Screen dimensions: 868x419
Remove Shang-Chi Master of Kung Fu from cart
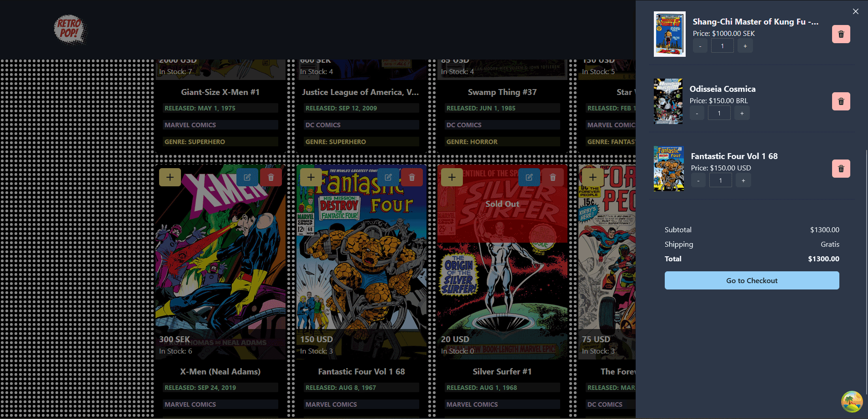click(841, 34)
